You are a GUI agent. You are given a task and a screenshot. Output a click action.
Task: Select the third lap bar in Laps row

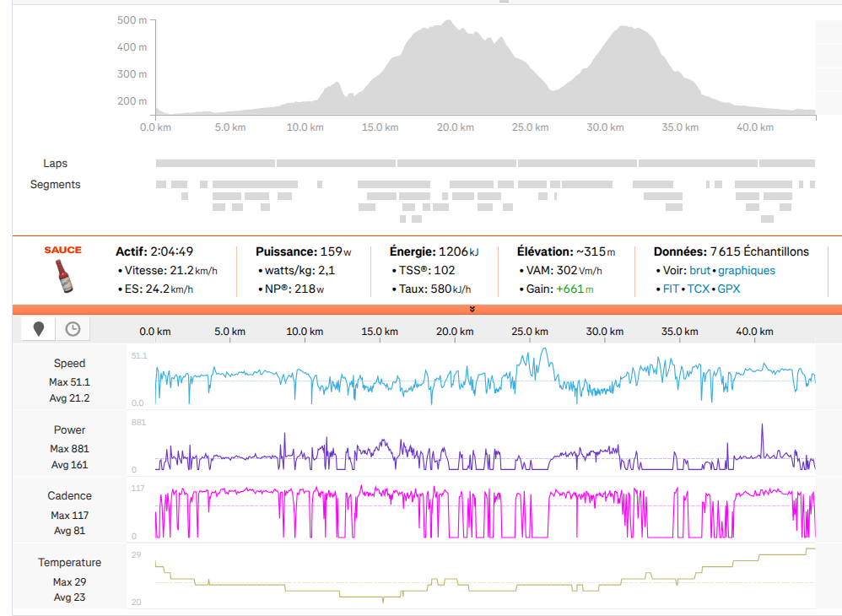click(x=456, y=163)
